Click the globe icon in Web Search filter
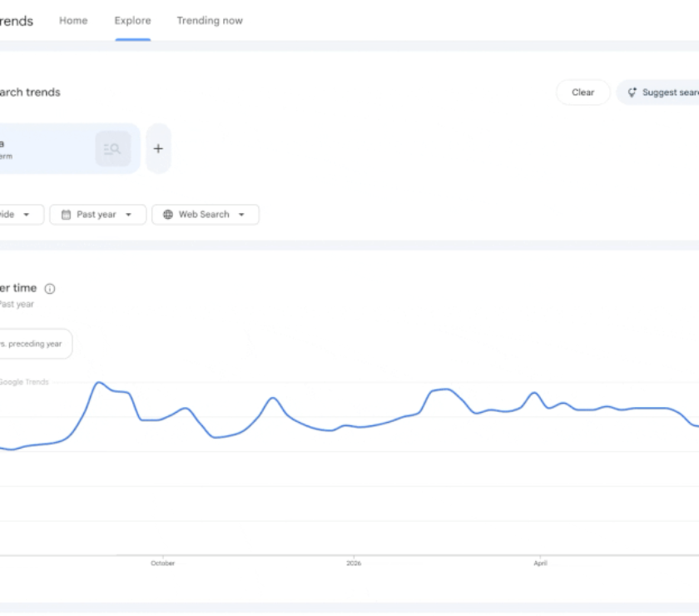The width and height of the screenshot is (699, 616). tap(168, 215)
